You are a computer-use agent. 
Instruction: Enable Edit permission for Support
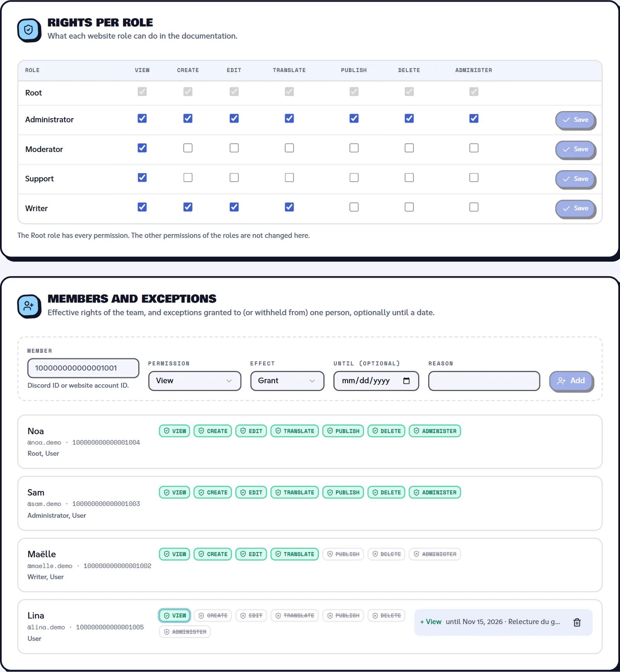click(x=234, y=177)
